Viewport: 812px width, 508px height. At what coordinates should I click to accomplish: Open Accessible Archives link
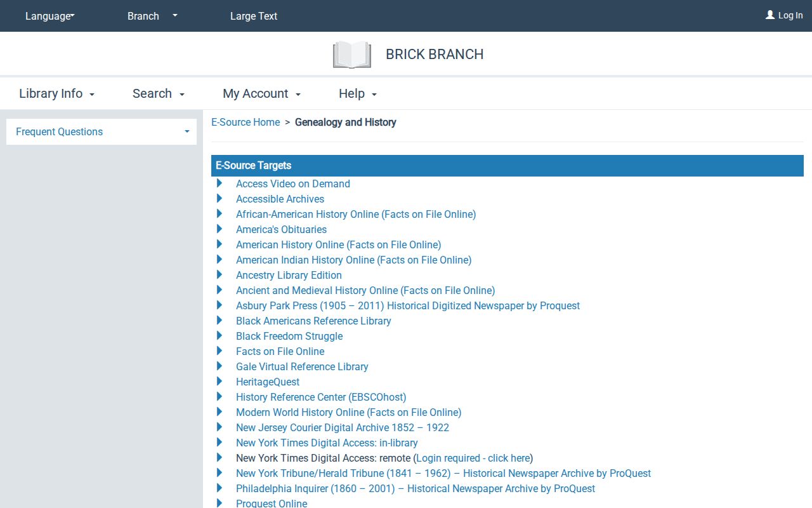(x=280, y=199)
